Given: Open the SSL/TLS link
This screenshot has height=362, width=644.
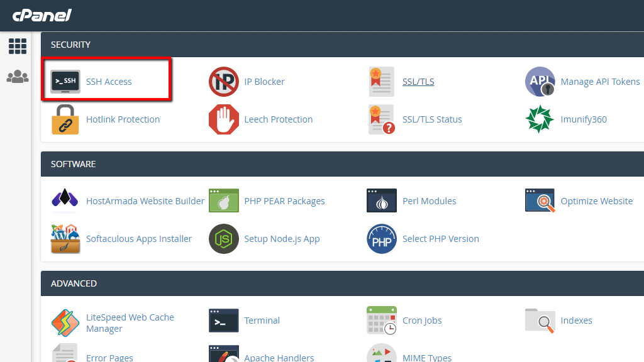Looking at the screenshot, I should 418,82.
